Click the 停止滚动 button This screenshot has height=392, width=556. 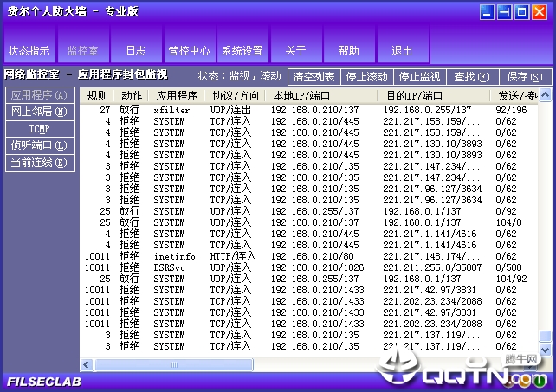[366, 76]
